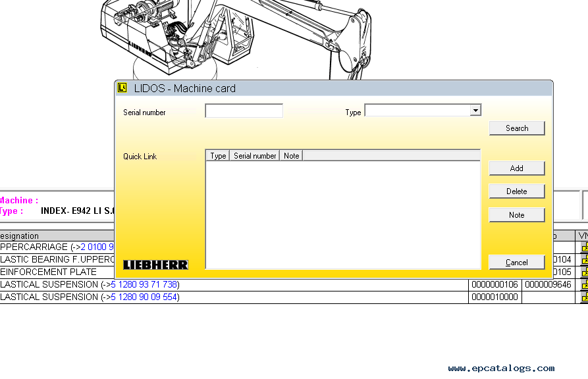Open the link icon in the REINFORCEMENT PLATE row

(585, 272)
